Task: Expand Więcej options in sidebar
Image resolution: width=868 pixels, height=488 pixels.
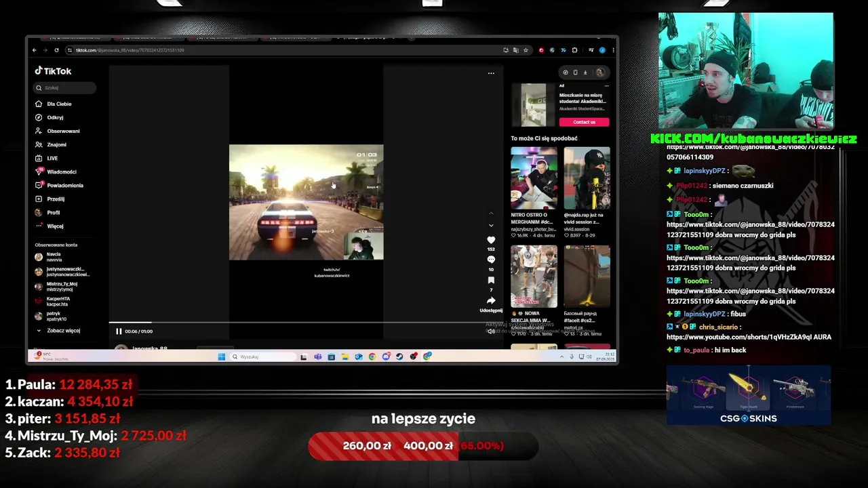Action: click(50, 226)
